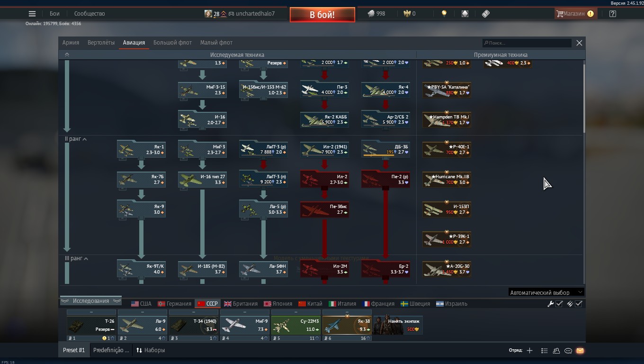This screenshot has height=364, width=644.
Task: Select the И-153П premium aircraft card
Action: tap(447, 209)
